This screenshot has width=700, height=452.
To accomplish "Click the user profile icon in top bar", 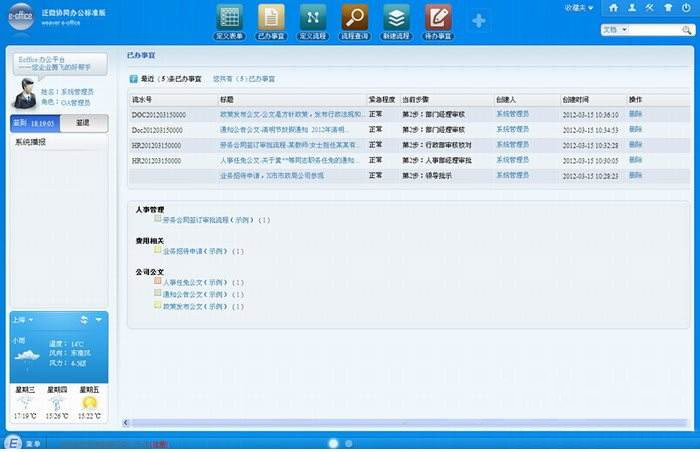I will [x=632, y=8].
